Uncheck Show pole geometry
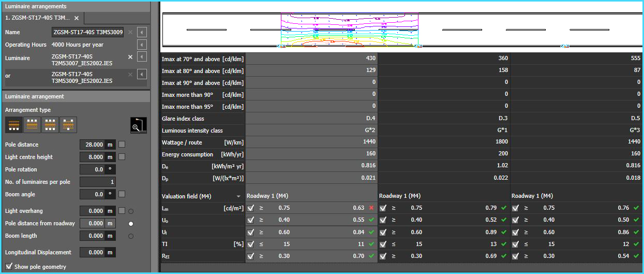The height and width of the screenshot is (274, 644). 8,267
